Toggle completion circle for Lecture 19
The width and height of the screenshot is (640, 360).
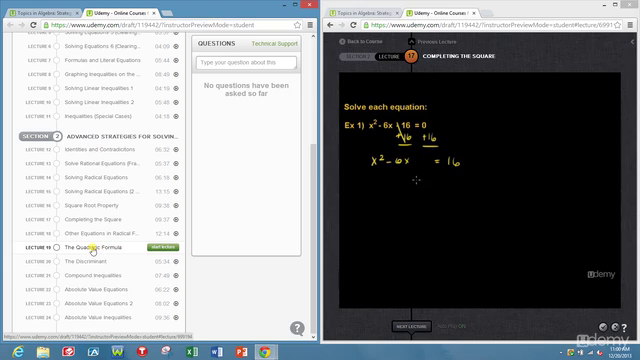pyautogui.click(x=57, y=247)
